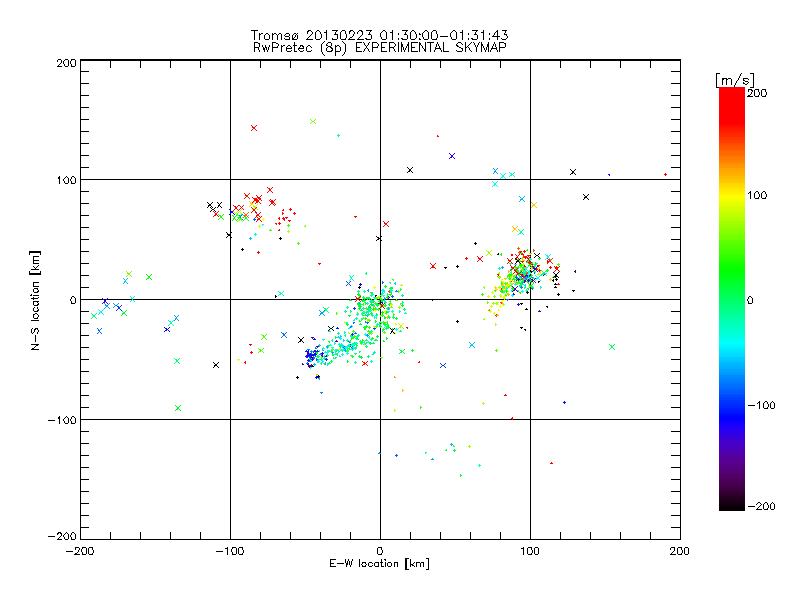Click the colorbar tick label "100"
The image size is (800, 600).
point(757,195)
